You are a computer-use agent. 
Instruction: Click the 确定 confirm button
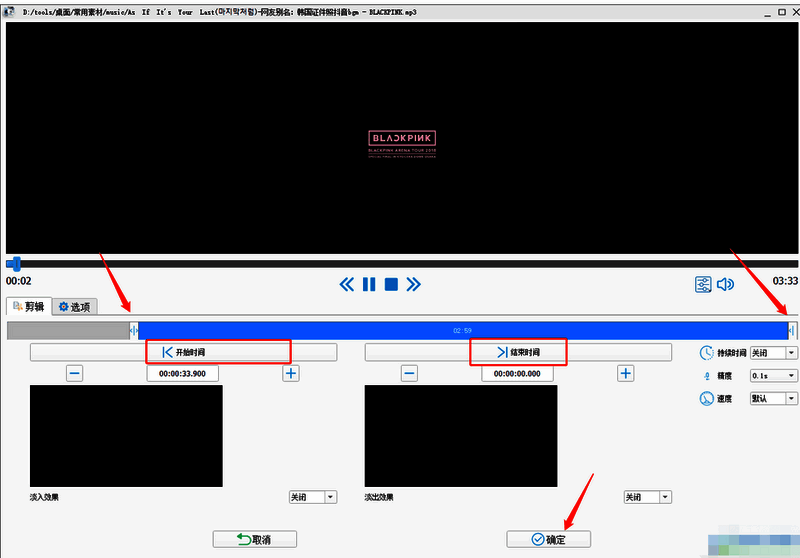point(548,539)
